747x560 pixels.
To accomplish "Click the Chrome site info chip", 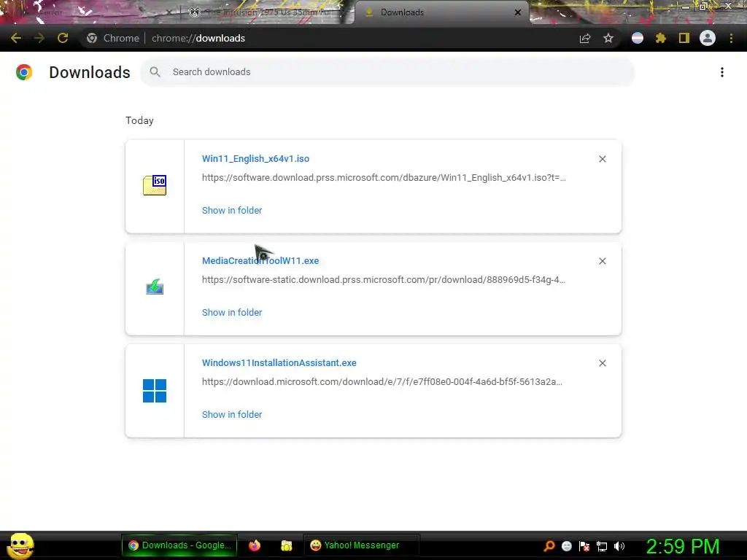I will point(113,38).
